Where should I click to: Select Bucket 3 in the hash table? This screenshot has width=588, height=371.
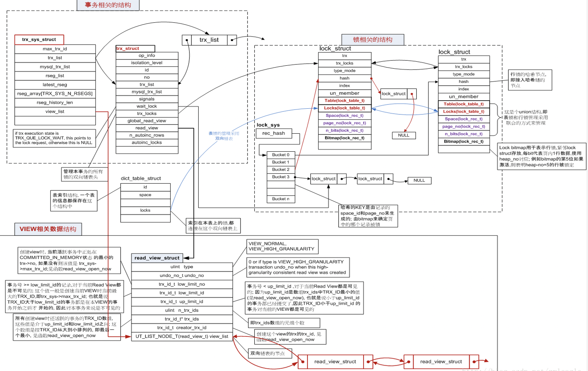(x=281, y=177)
